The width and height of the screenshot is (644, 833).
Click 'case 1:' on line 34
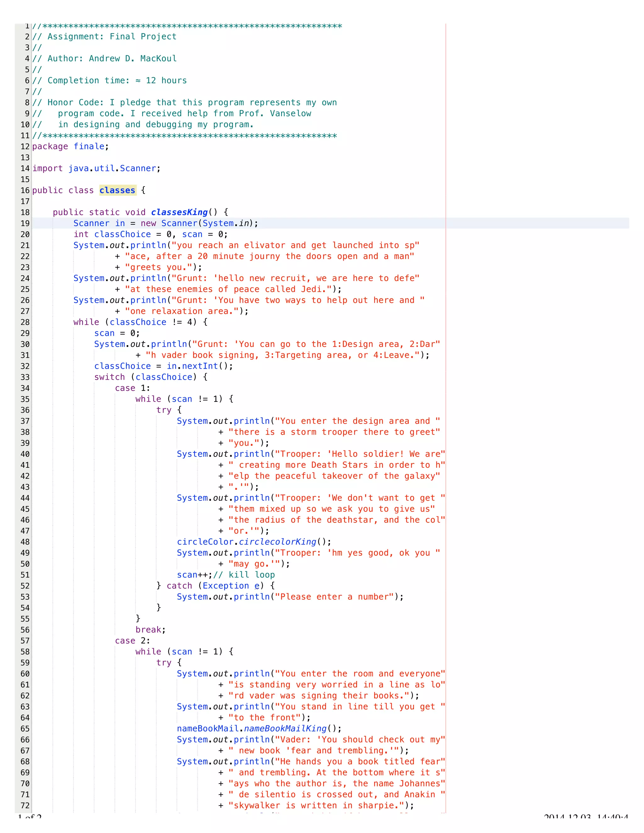(x=133, y=388)
